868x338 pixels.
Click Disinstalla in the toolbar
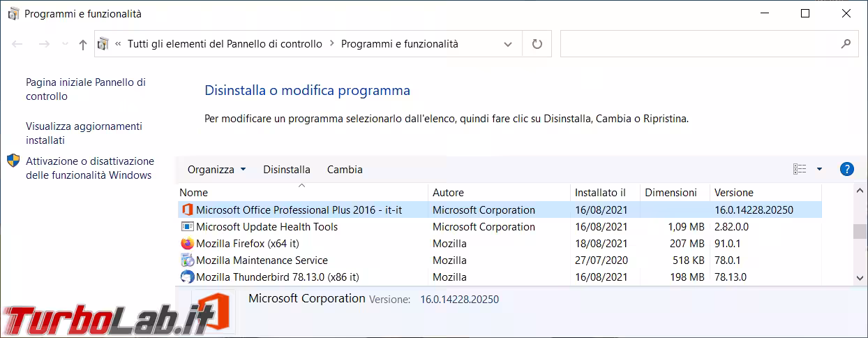287,170
